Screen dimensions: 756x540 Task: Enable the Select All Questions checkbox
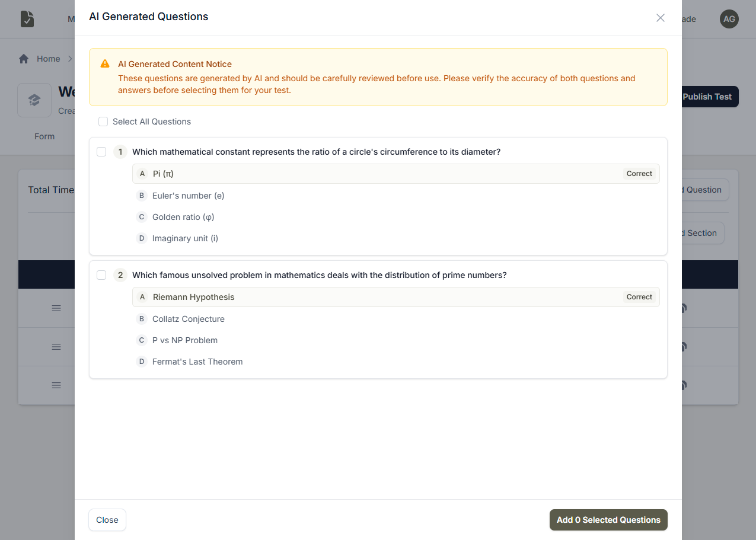[103, 121]
